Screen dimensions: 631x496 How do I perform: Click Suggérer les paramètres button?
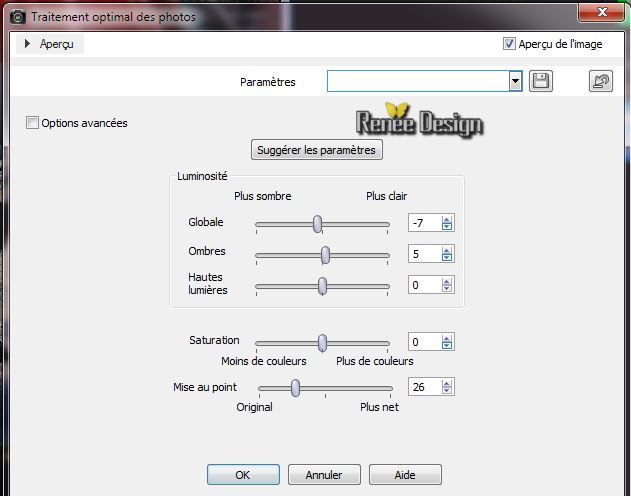[x=316, y=150]
